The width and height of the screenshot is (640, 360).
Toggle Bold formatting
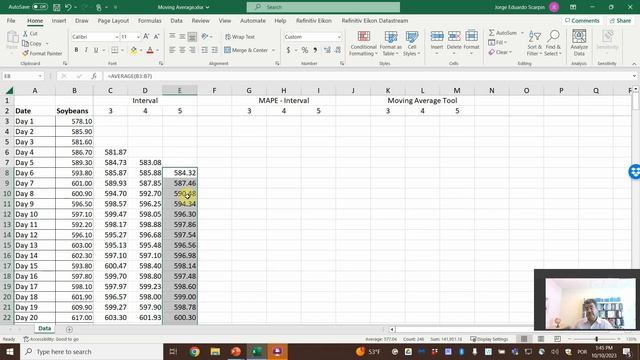coord(76,50)
